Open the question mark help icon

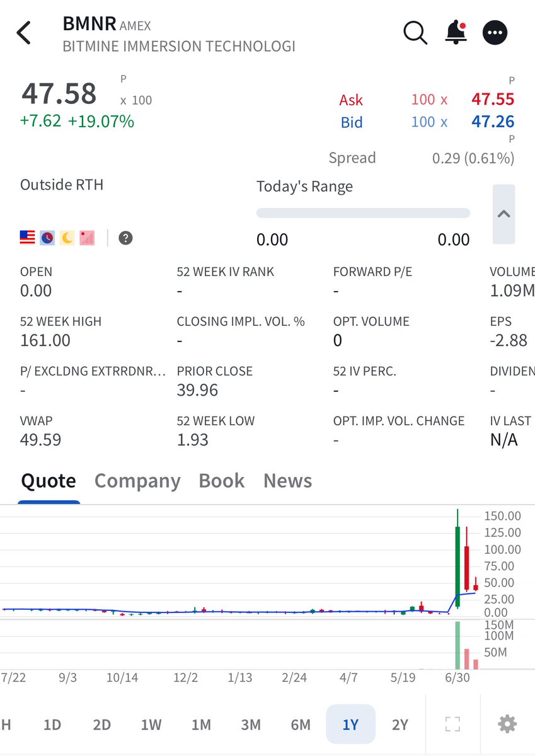126,238
